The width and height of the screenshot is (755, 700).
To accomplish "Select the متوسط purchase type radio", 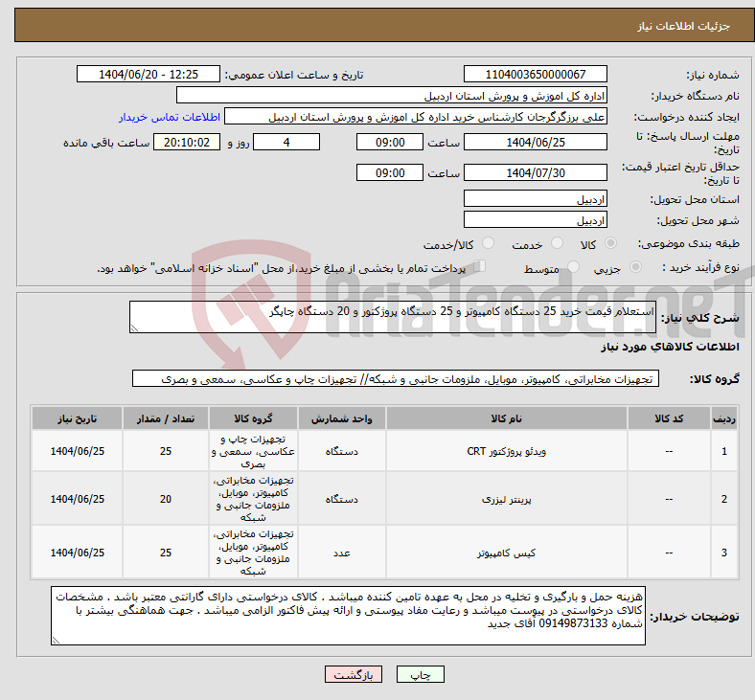I will (x=573, y=267).
